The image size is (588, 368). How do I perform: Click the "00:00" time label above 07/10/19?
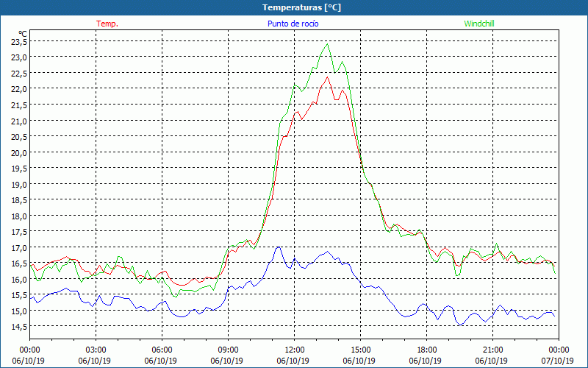coord(559,350)
